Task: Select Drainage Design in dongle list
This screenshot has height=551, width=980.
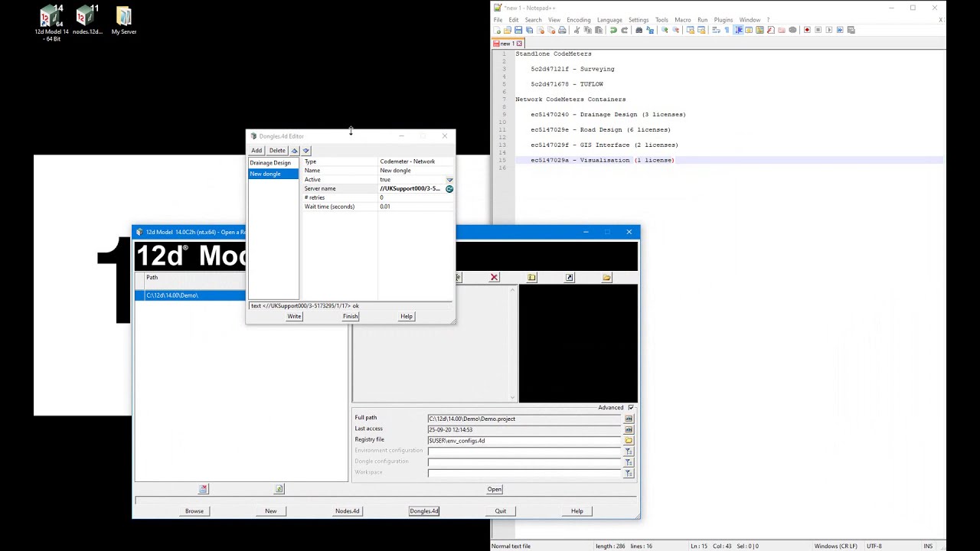Action: coord(273,163)
